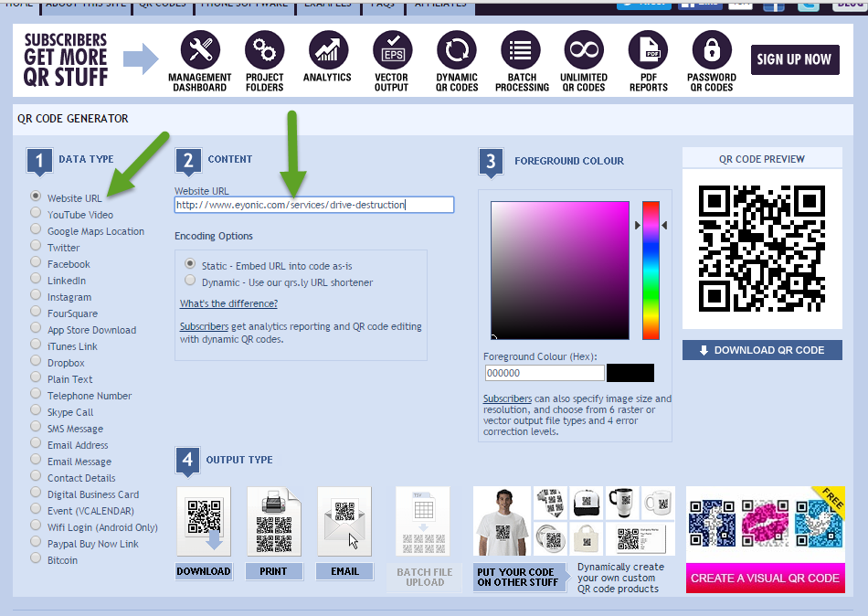868x616 pixels.
Task: Click the Project Folders gears icon
Action: 264,50
